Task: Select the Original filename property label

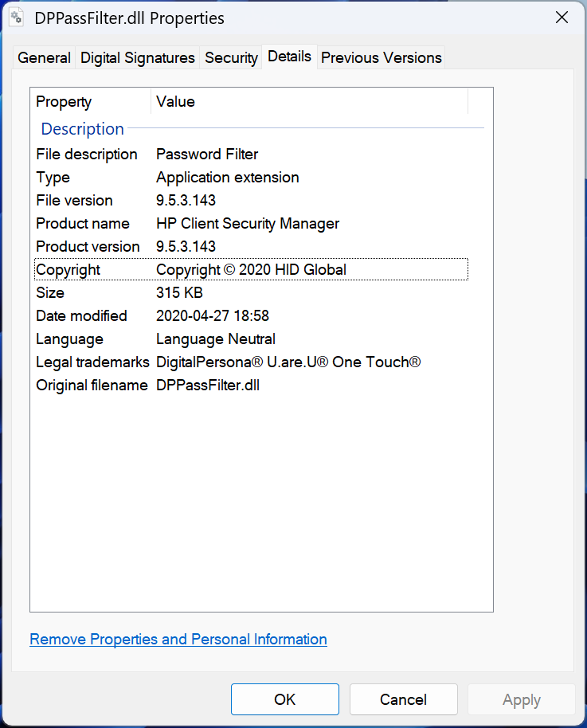Action: (92, 386)
